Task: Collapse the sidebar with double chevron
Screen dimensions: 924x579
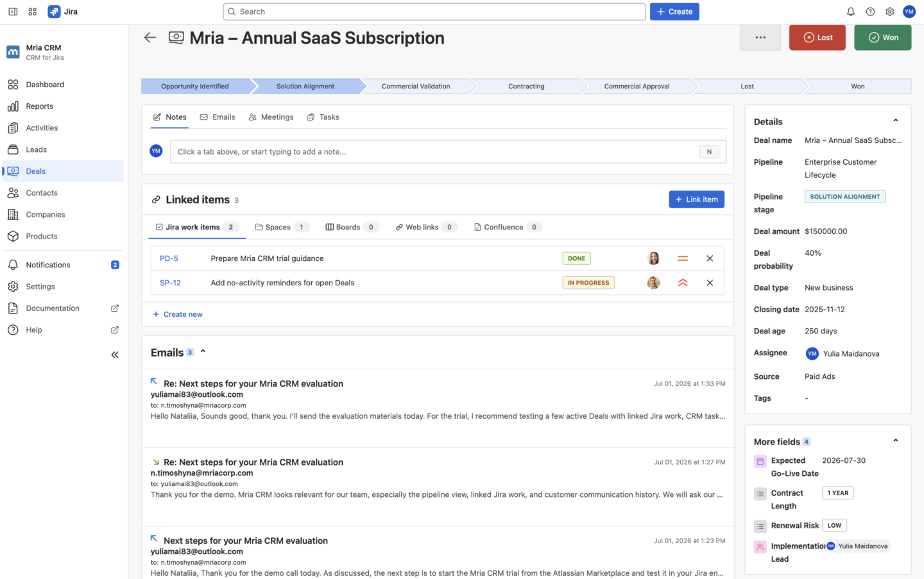Action: click(x=115, y=355)
